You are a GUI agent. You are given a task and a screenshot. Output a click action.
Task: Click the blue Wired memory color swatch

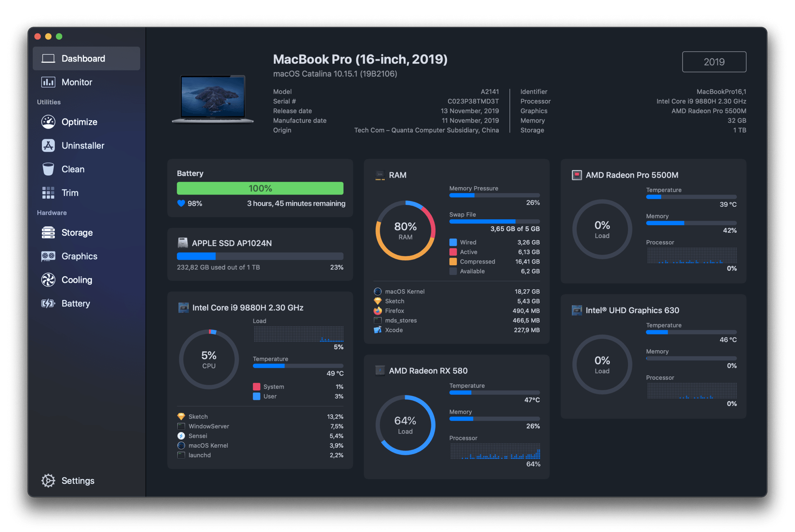point(453,242)
